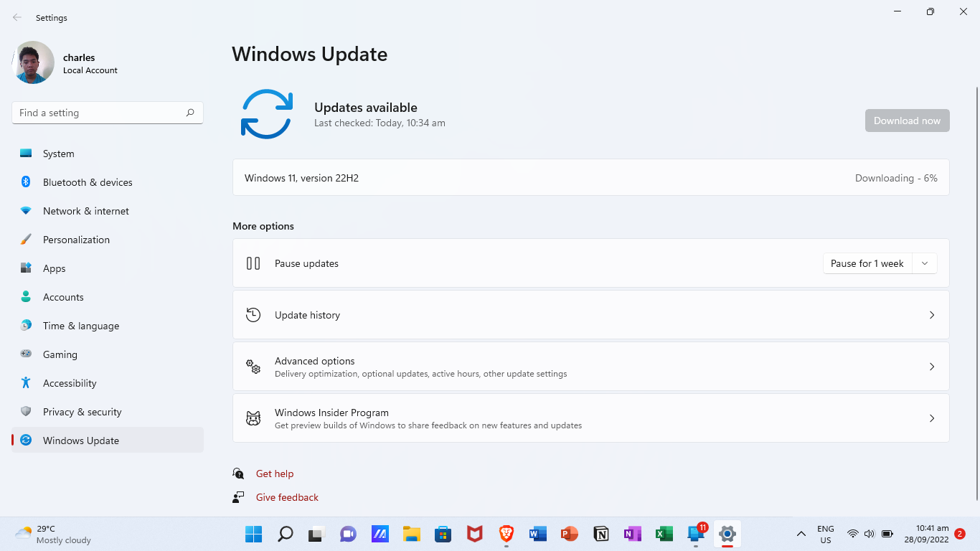Image resolution: width=980 pixels, height=551 pixels.
Task: Click the Find a setting search box
Action: pos(108,113)
